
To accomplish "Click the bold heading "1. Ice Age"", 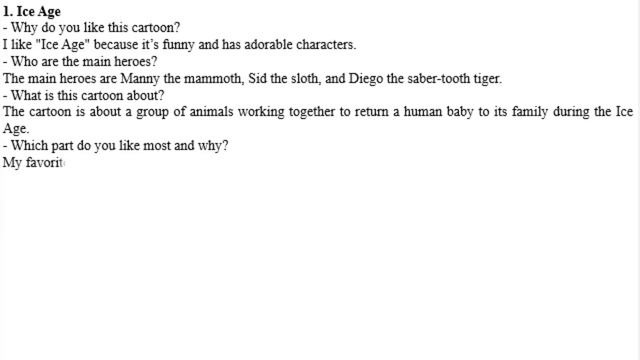I will click(32, 11).
